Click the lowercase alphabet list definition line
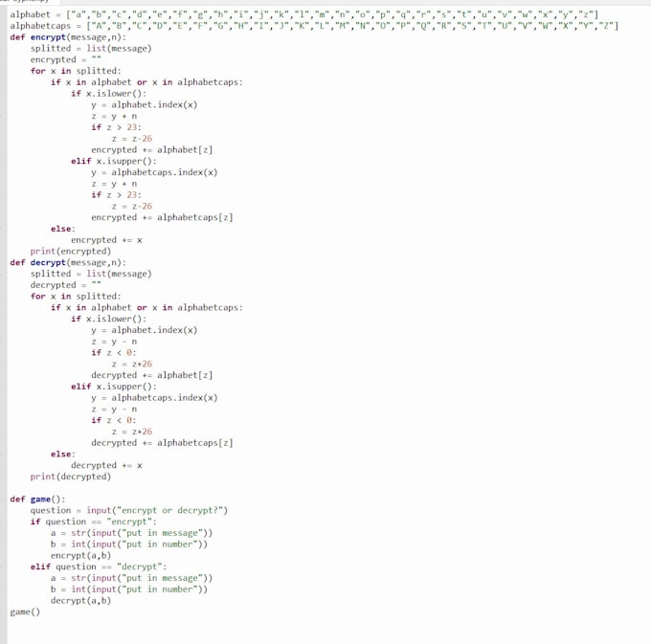This screenshot has width=651, height=644. [x=304, y=14]
